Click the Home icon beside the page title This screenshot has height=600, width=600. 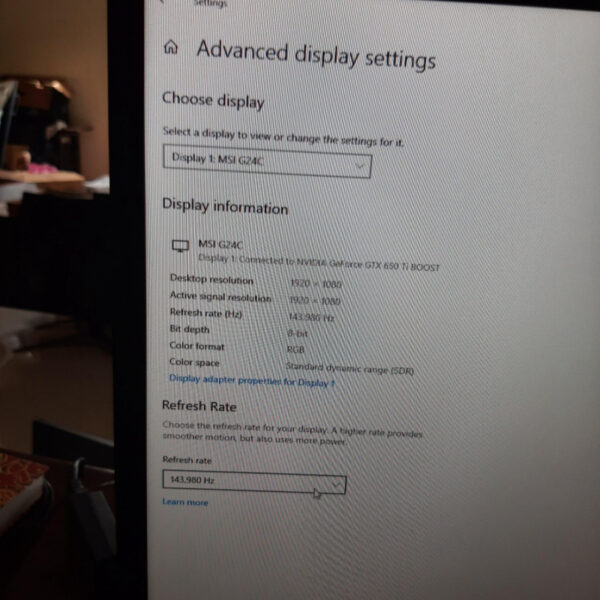171,47
